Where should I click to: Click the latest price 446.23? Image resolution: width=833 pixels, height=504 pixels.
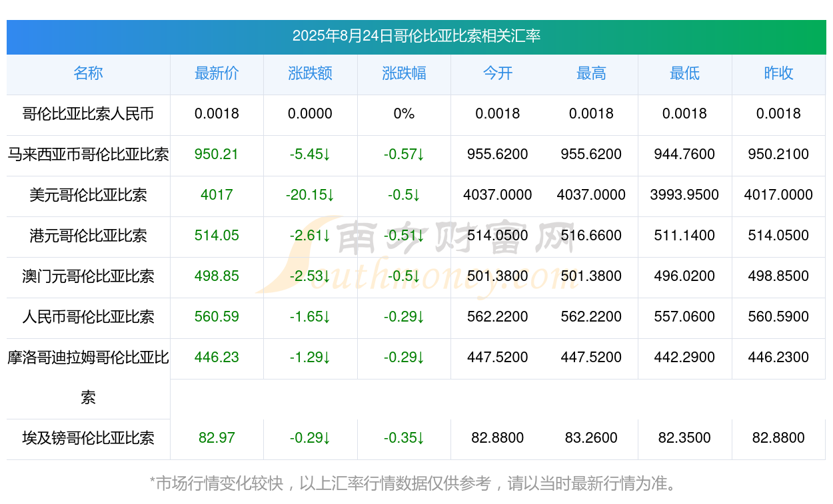click(x=217, y=358)
